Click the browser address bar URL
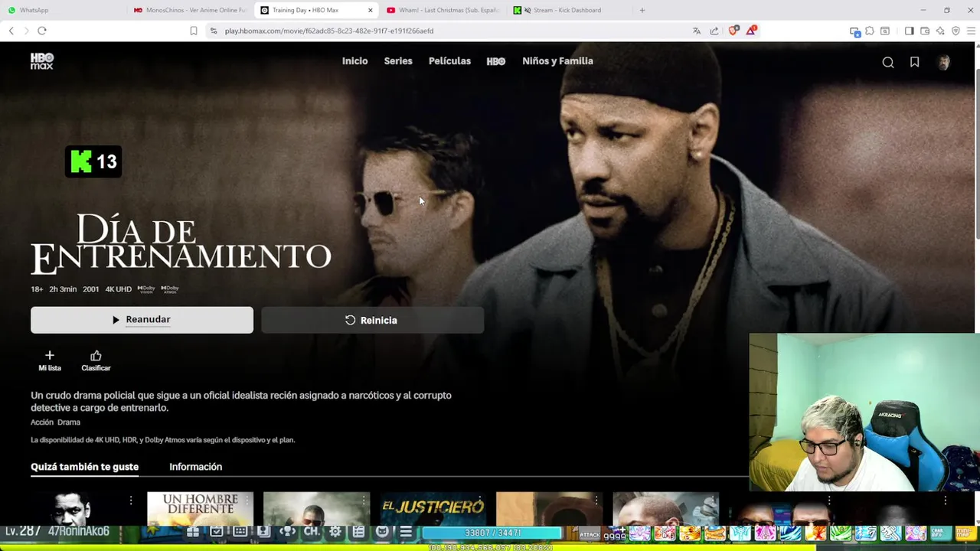980x551 pixels. click(x=329, y=31)
